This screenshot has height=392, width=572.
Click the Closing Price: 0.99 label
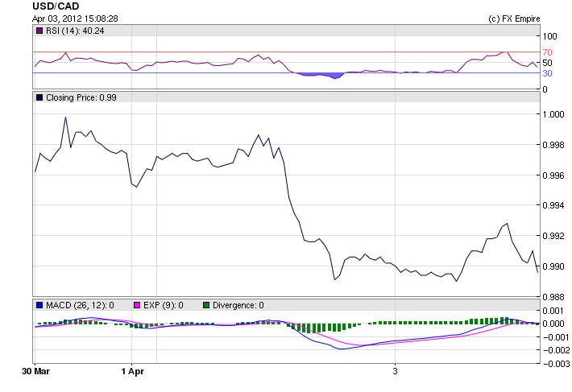click(81, 97)
